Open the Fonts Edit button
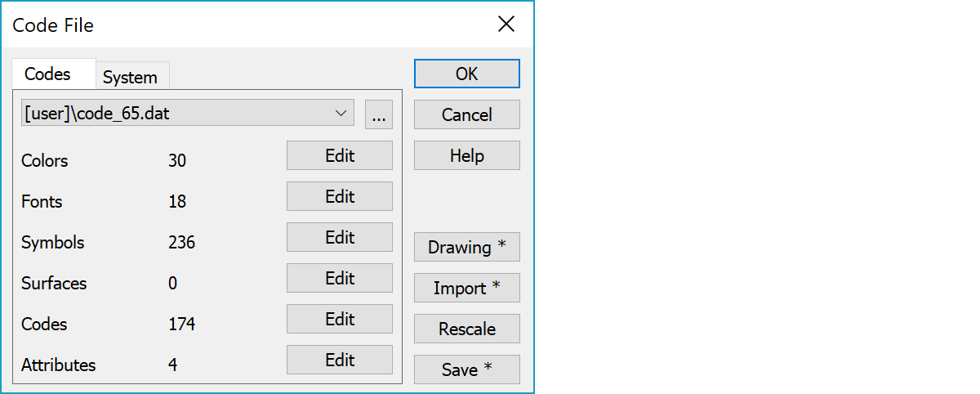980x394 pixels. click(339, 196)
